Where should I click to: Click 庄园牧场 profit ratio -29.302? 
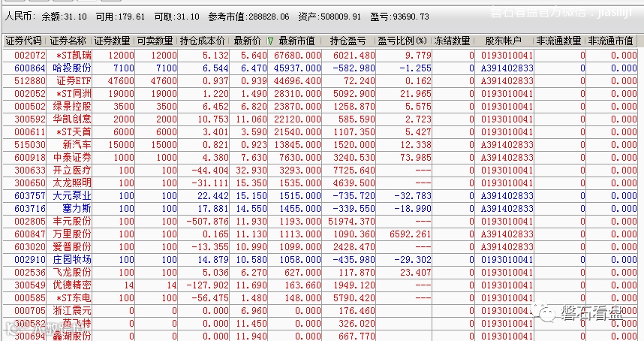(x=413, y=259)
